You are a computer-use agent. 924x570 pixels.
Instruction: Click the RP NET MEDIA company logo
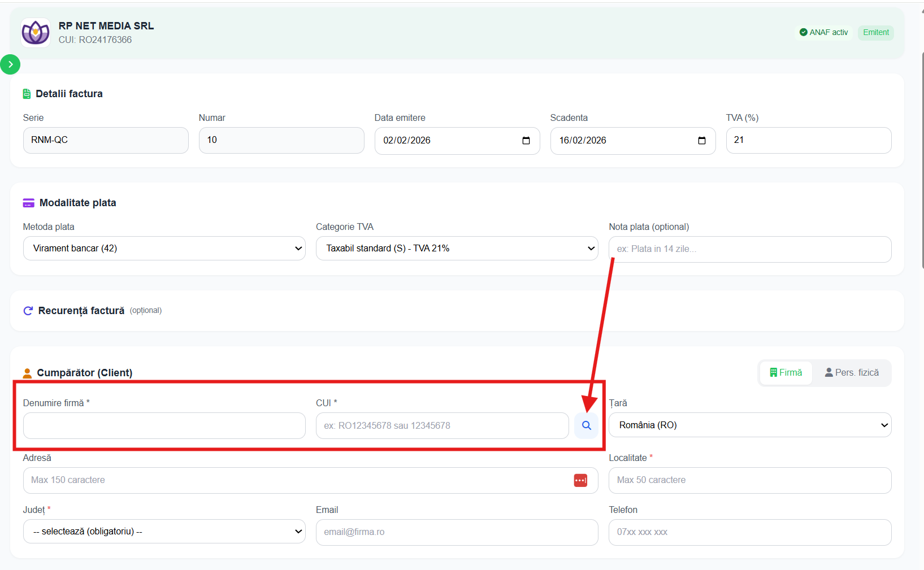pyautogui.click(x=36, y=33)
